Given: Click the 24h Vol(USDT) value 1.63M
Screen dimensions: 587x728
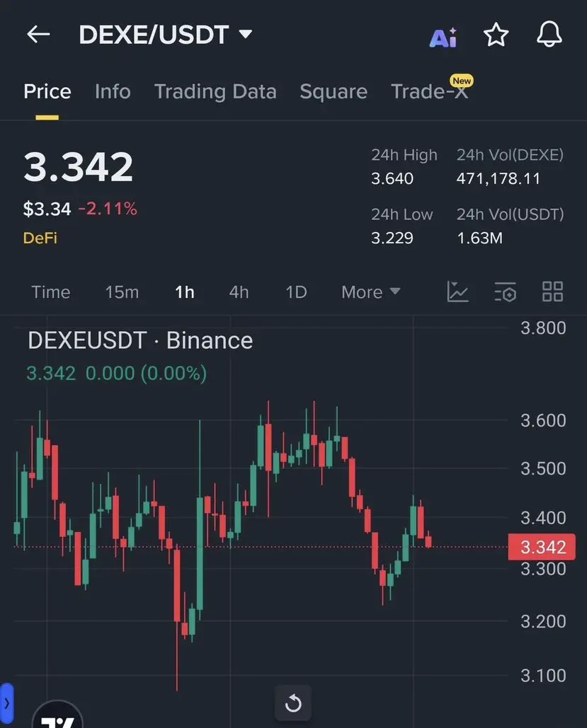Looking at the screenshot, I should point(479,238).
